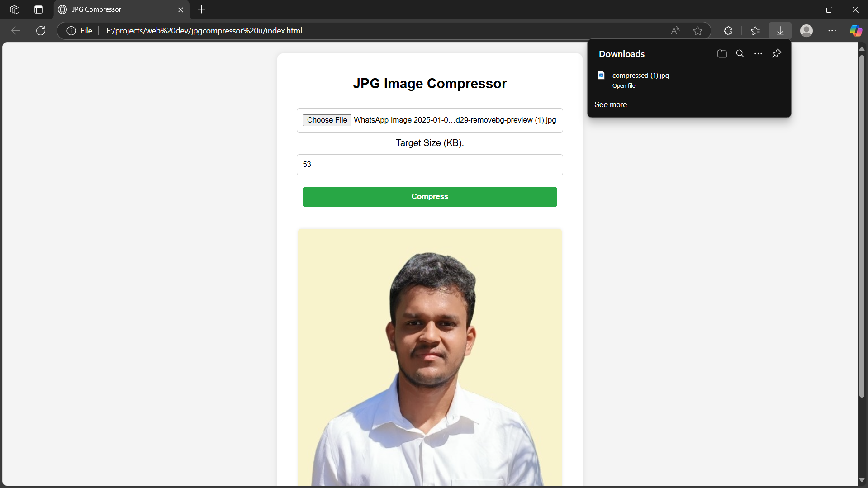Search downloads using magnifier icon
Image resolution: width=868 pixels, height=488 pixels.
pyautogui.click(x=740, y=54)
